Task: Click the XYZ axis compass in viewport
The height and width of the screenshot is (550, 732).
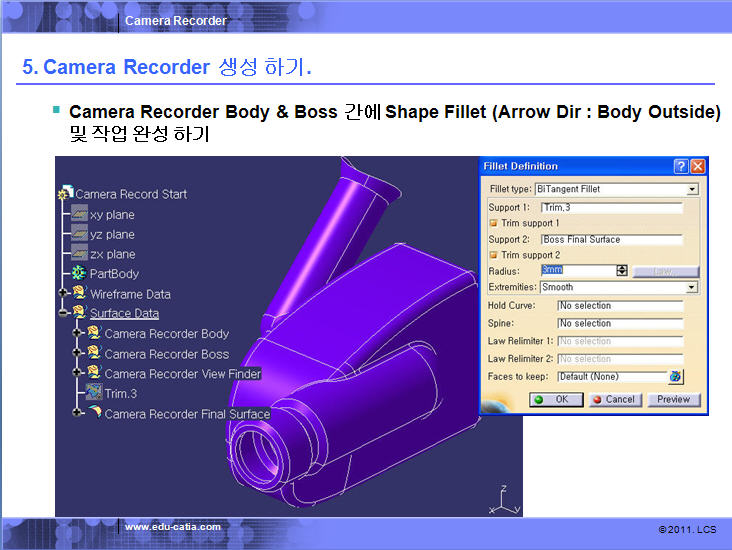Action: (x=505, y=498)
